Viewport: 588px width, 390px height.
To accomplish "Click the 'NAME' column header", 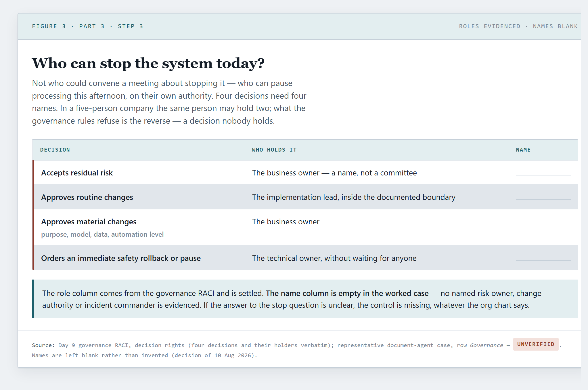I will tap(523, 150).
